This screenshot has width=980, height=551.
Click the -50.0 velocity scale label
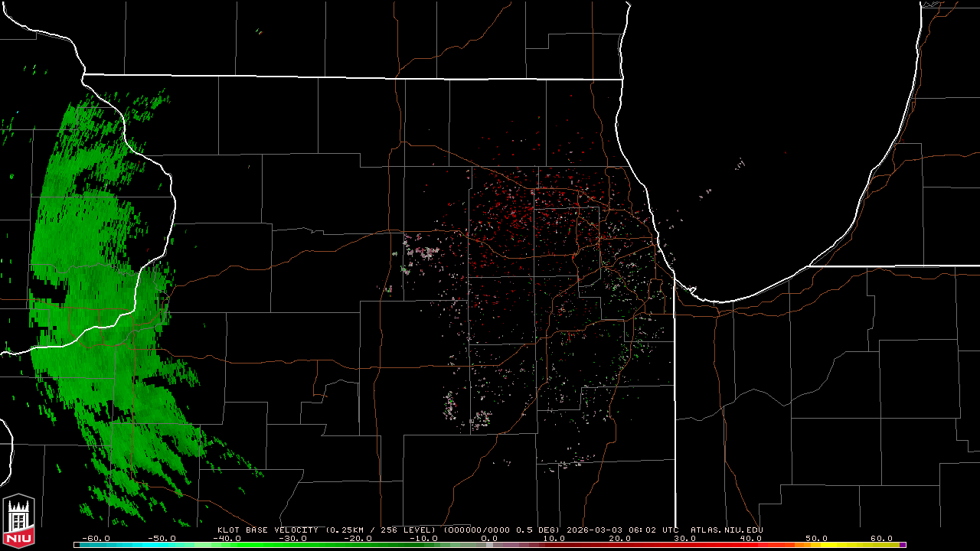(161, 538)
